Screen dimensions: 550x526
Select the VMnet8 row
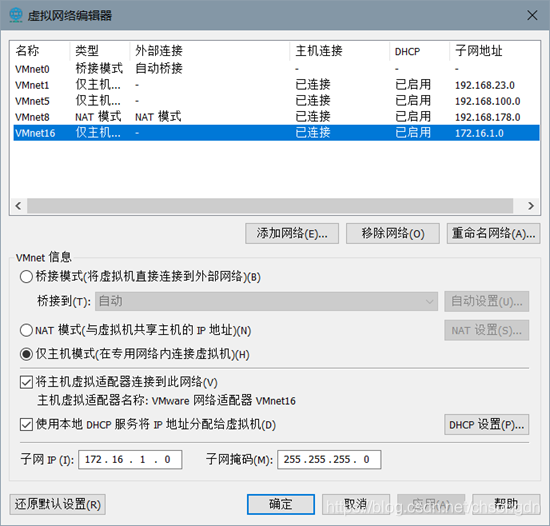tap(276, 117)
